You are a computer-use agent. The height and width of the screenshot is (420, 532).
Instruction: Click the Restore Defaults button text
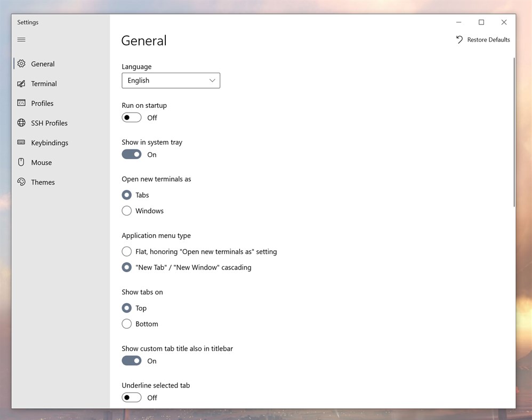coord(489,39)
